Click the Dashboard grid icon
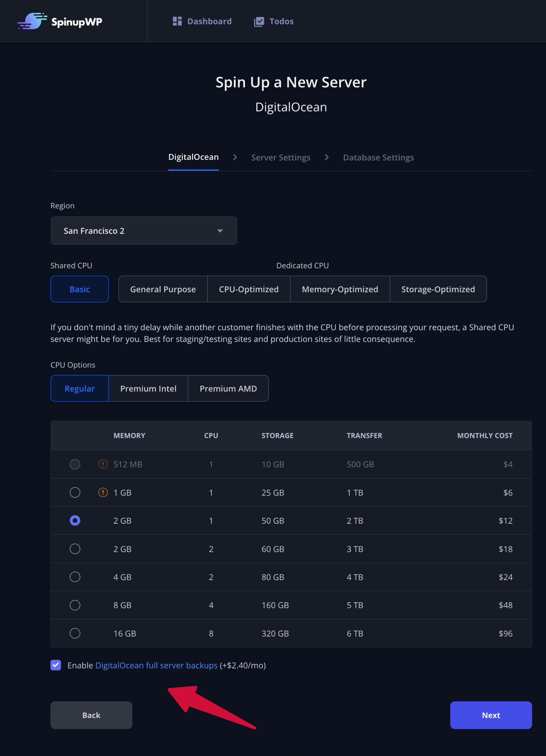Image resolution: width=546 pixels, height=756 pixels. [x=177, y=21]
